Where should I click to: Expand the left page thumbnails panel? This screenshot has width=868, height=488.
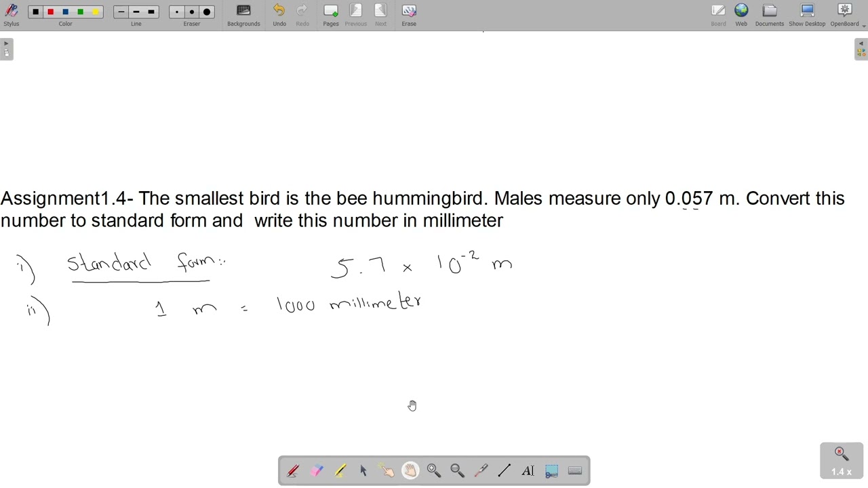pos(6,49)
